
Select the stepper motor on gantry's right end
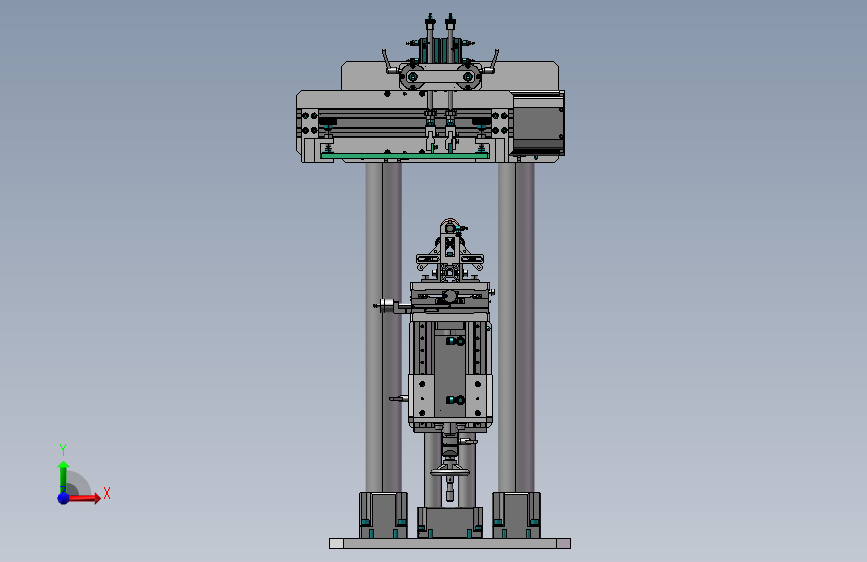coord(538,123)
